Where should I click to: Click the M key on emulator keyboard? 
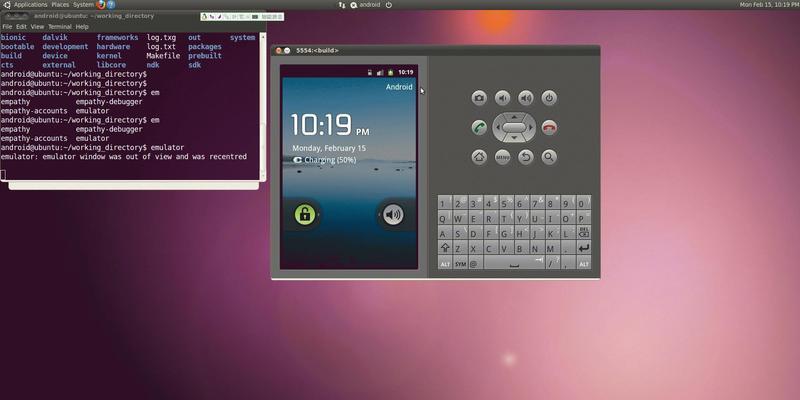tap(551, 248)
